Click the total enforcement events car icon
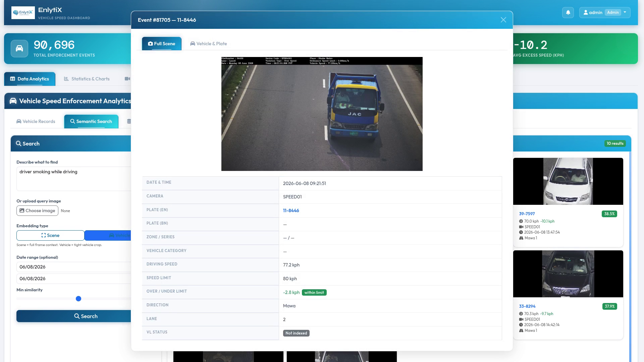Image resolution: width=644 pixels, height=362 pixels. 19,49
